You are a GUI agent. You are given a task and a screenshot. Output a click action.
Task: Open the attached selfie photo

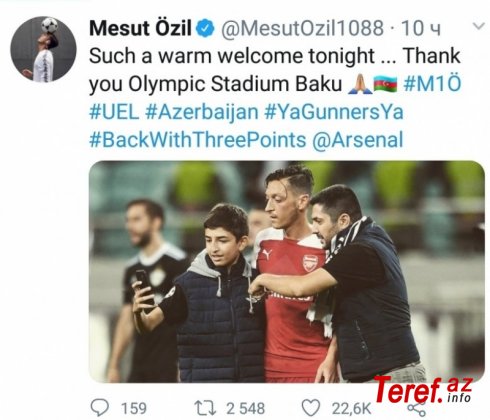click(x=287, y=271)
